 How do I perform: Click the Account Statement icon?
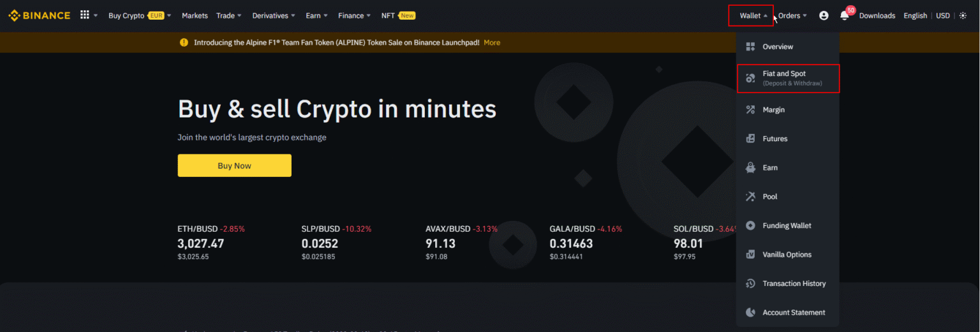click(750, 313)
